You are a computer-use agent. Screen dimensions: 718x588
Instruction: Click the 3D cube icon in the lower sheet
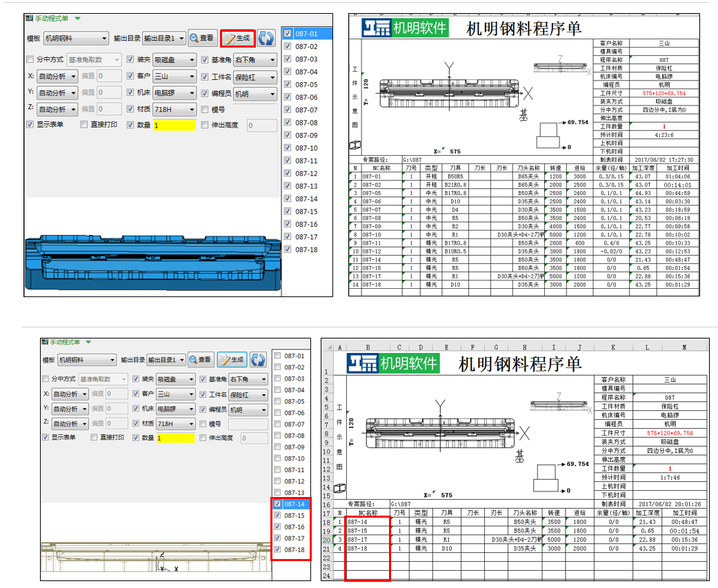coord(340,488)
